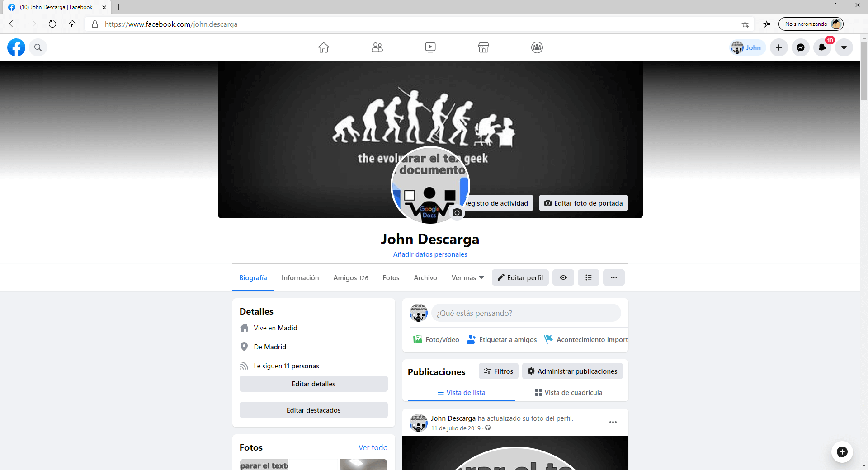Open the Fotos tab
868x470 pixels.
coord(391,278)
